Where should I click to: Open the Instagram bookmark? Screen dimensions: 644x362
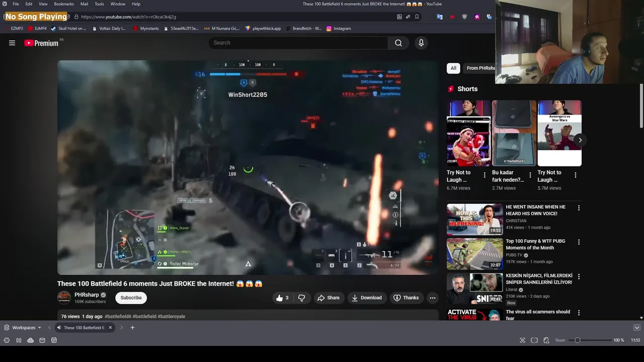point(339,29)
